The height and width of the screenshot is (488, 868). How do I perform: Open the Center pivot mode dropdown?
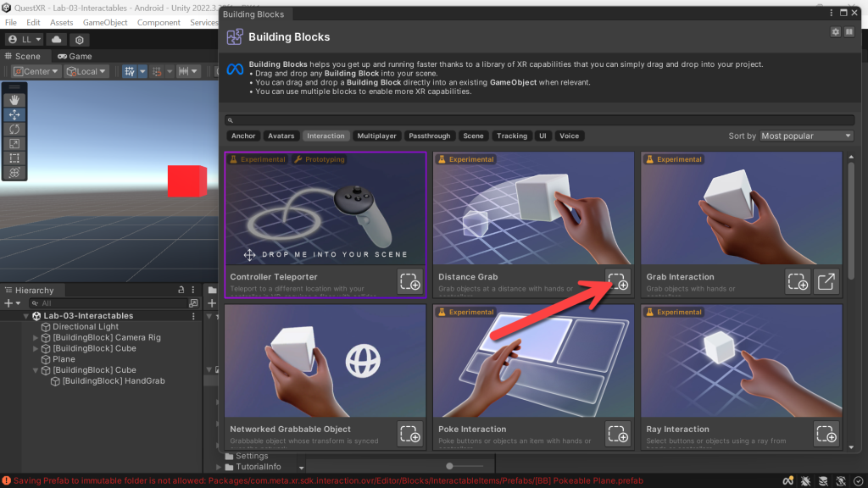[x=36, y=71]
